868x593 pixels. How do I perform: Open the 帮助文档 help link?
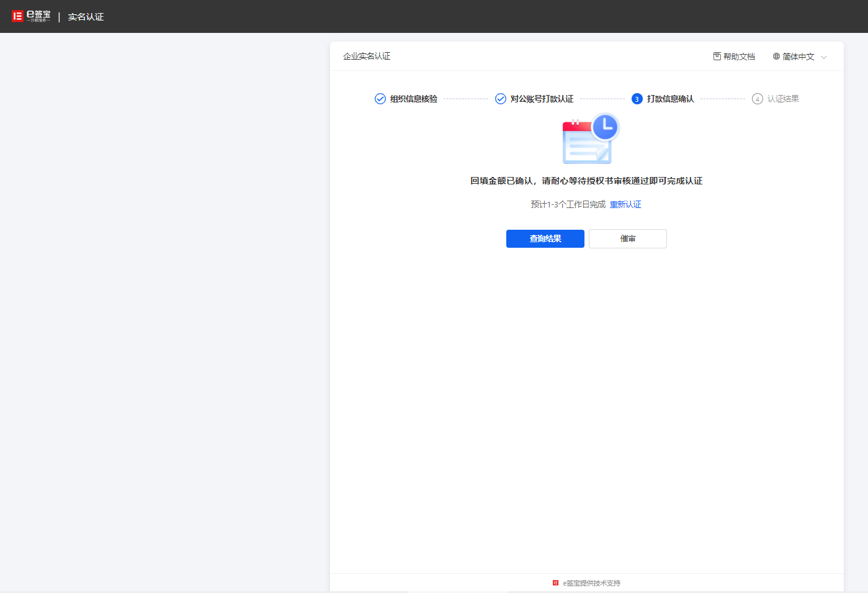[739, 57]
